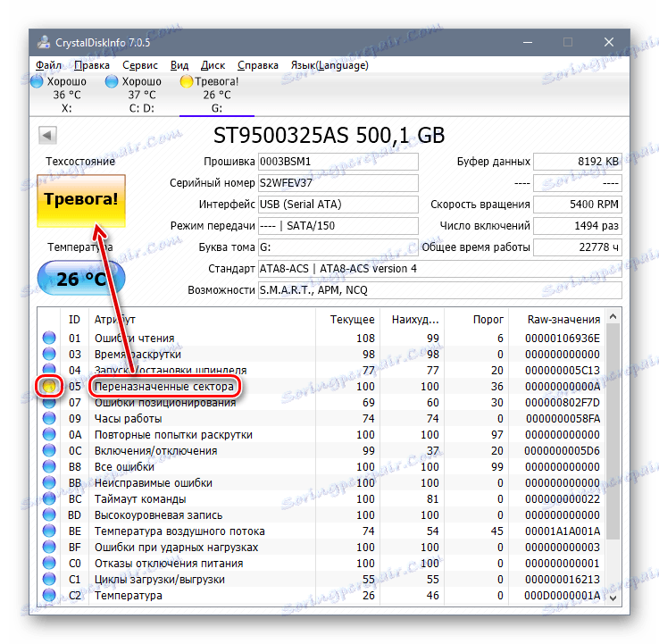Select the Переназначенные сектора attribute row
Screen dimensions: 659x644
[321, 387]
